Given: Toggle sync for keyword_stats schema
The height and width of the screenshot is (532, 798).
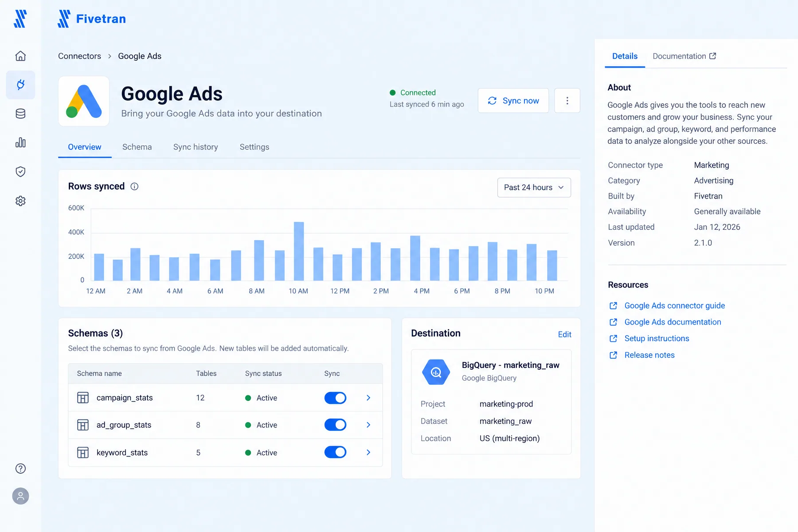Looking at the screenshot, I should click(x=335, y=452).
